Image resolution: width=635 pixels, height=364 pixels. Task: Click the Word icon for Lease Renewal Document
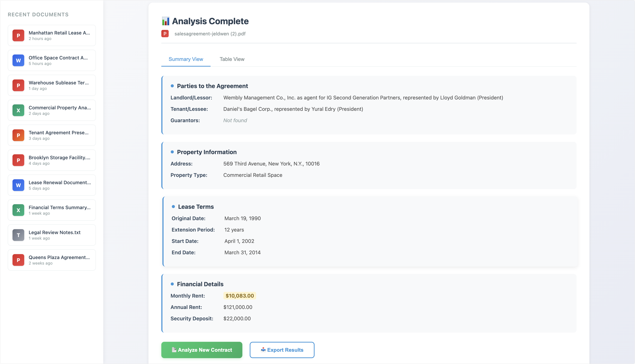(x=18, y=185)
